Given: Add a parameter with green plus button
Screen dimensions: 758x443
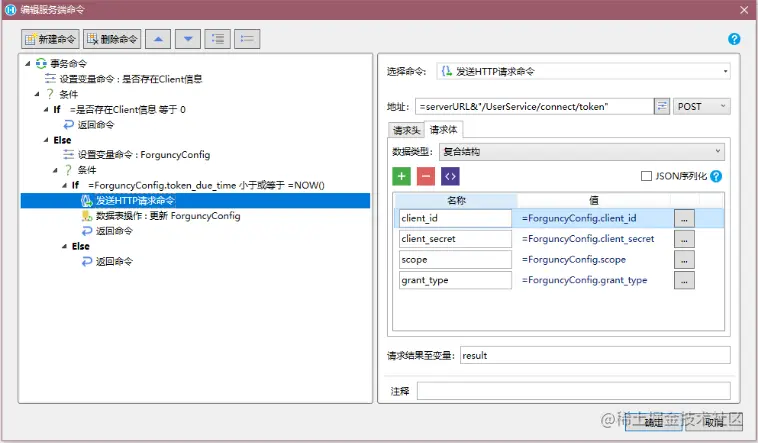Looking at the screenshot, I should pos(401,177).
